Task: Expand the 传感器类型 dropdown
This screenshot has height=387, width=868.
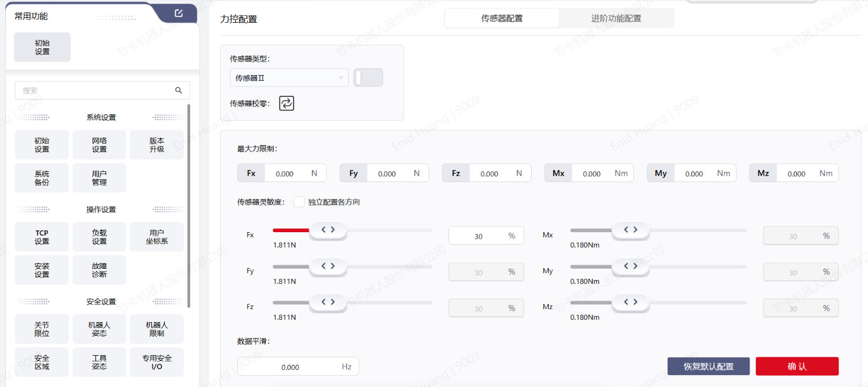Action: [x=289, y=78]
